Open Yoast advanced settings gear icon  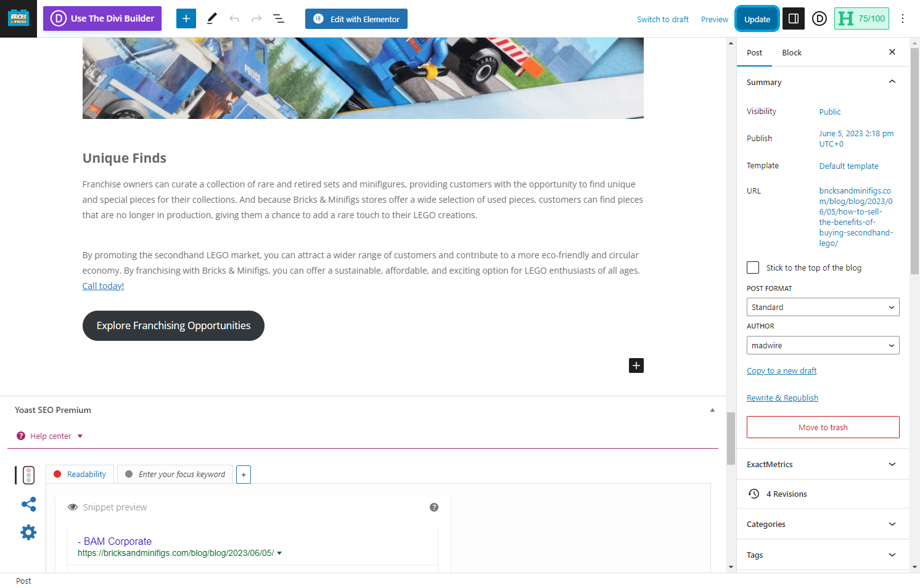click(x=28, y=532)
